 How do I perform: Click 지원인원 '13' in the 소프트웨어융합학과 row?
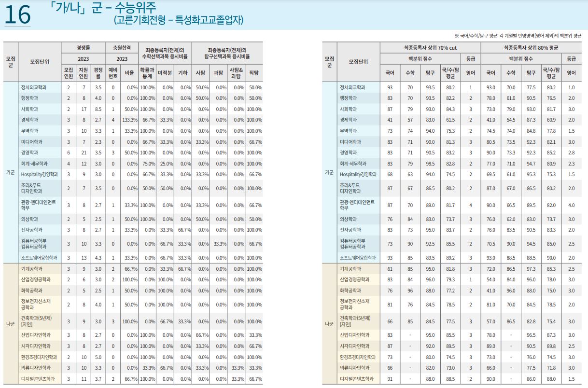click(x=84, y=258)
